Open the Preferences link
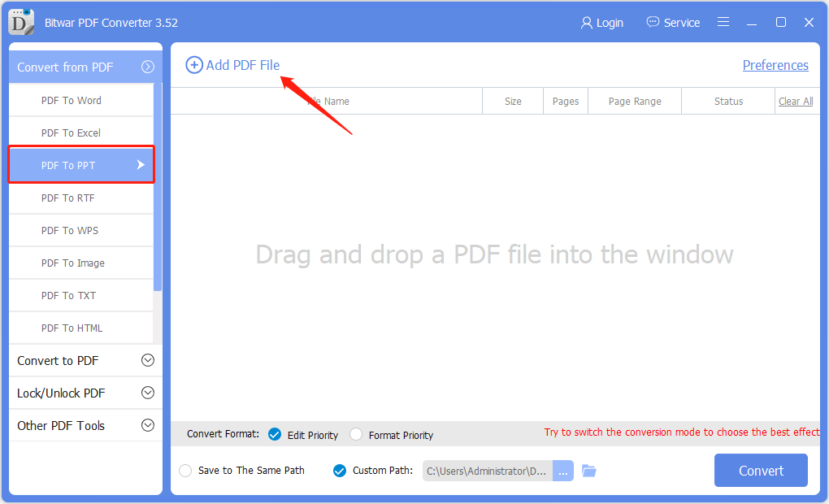Screen dimensions: 829x504 click(775, 65)
